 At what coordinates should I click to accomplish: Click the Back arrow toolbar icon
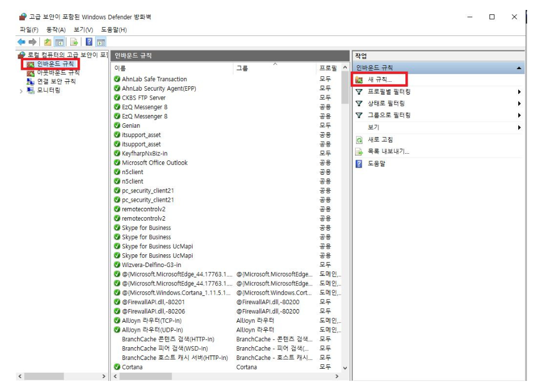22,42
